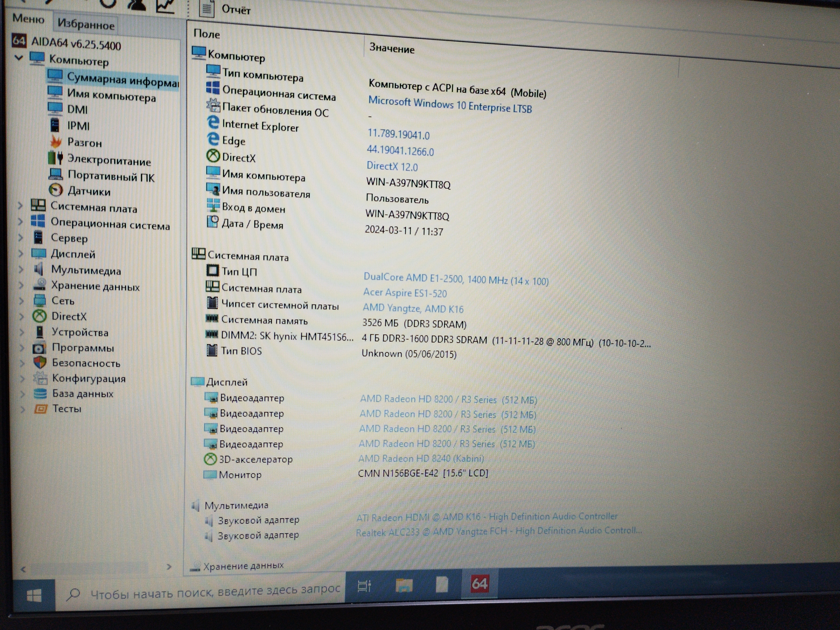Click the База данных icon
This screenshot has width=840, height=630.
(40, 393)
